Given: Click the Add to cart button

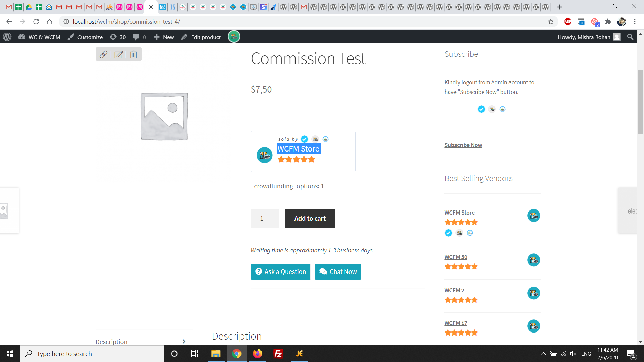Looking at the screenshot, I should (310, 218).
